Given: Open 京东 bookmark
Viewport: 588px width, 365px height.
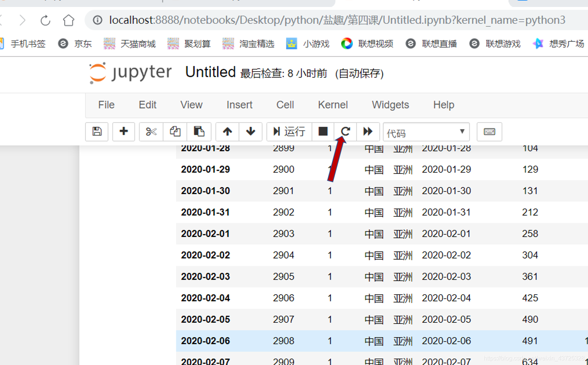Looking at the screenshot, I should [75, 44].
